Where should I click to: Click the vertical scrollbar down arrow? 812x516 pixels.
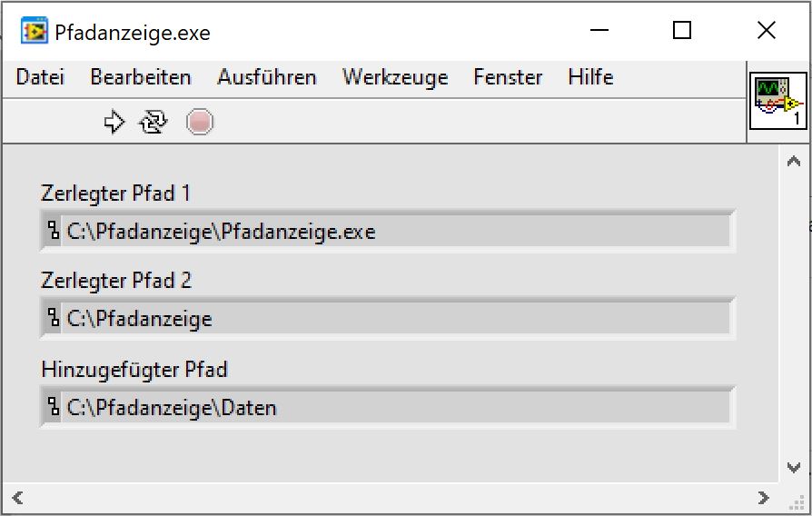point(789,467)
